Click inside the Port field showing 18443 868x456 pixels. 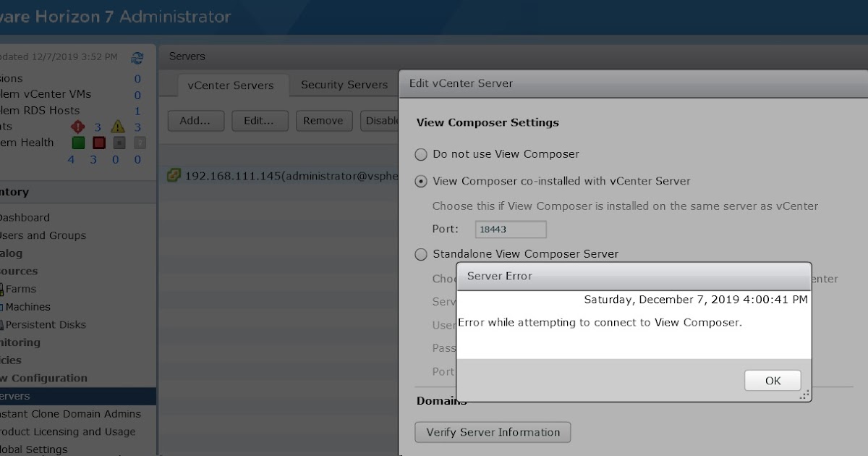[510, 229]
